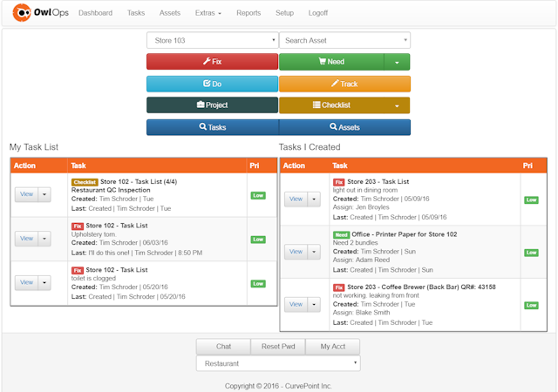
Task: Click magnifier icon on Assets search button
Action: point(333,126)
